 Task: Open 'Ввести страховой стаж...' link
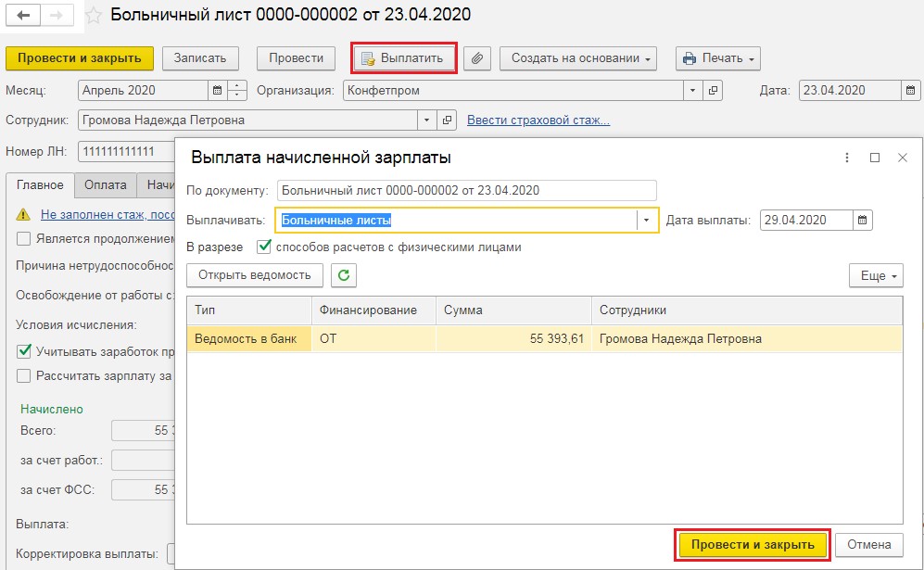538,120
